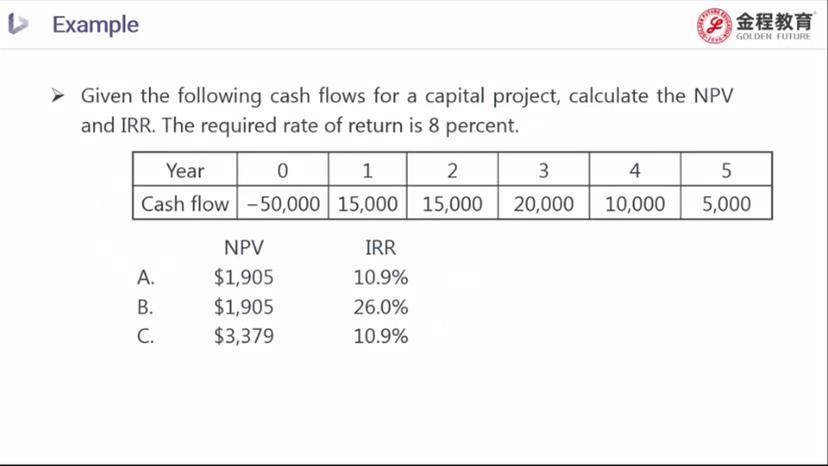828x466 pixels.
Task: Click the purple logo icon beside Example
Action: point(18,24)
